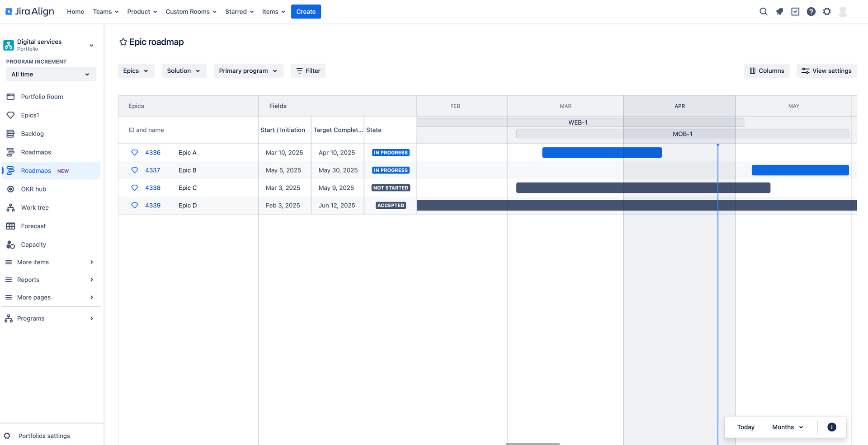
Task: Open the Teams menu
Action: pos(106,12)
